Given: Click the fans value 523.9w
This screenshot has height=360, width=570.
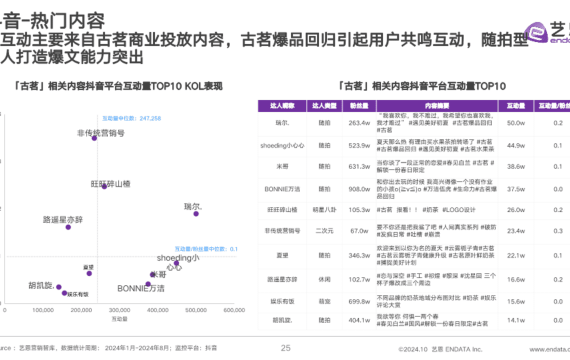Looking at the screenshot, I should [359, 145].
